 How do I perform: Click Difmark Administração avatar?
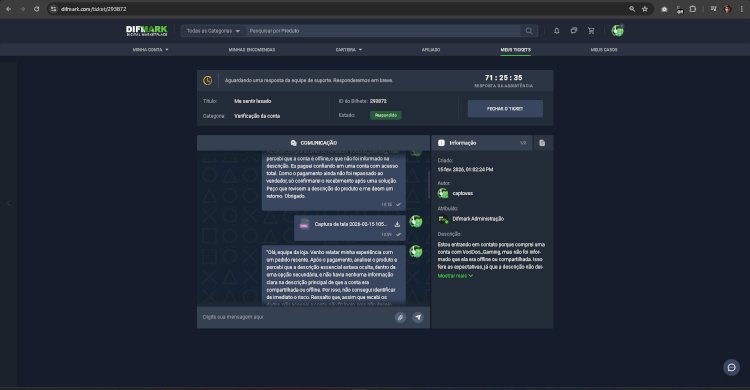443,219
